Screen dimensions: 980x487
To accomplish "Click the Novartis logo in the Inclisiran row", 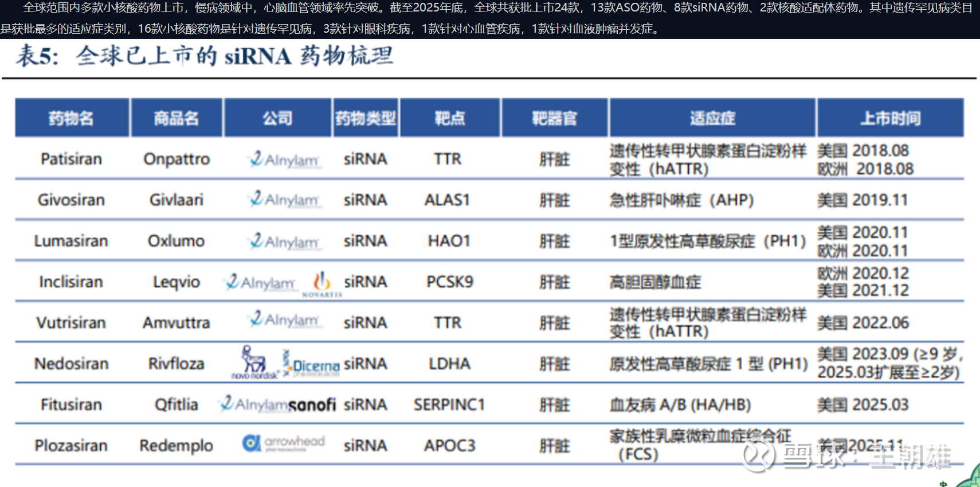I will pyautogui.click(x=322, y=285).
